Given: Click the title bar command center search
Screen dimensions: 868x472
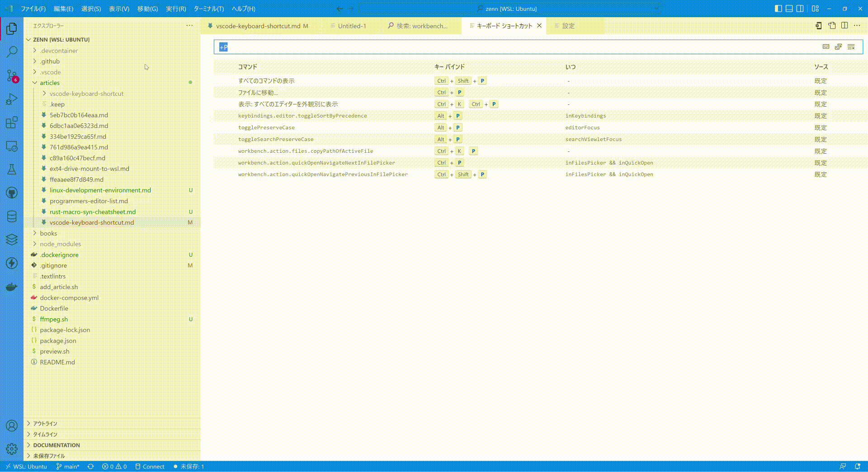Looking at the screenshot, I should click(510, 9).
